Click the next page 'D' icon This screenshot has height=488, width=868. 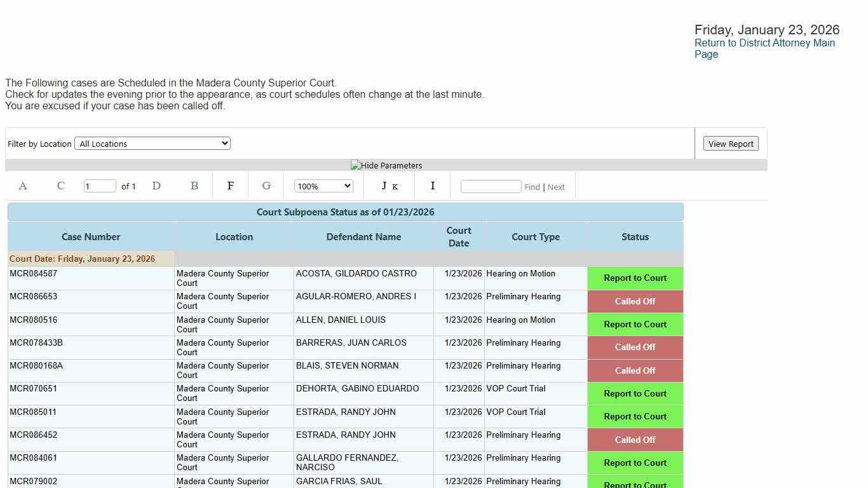pyautogui.click(x=156, y=186)
